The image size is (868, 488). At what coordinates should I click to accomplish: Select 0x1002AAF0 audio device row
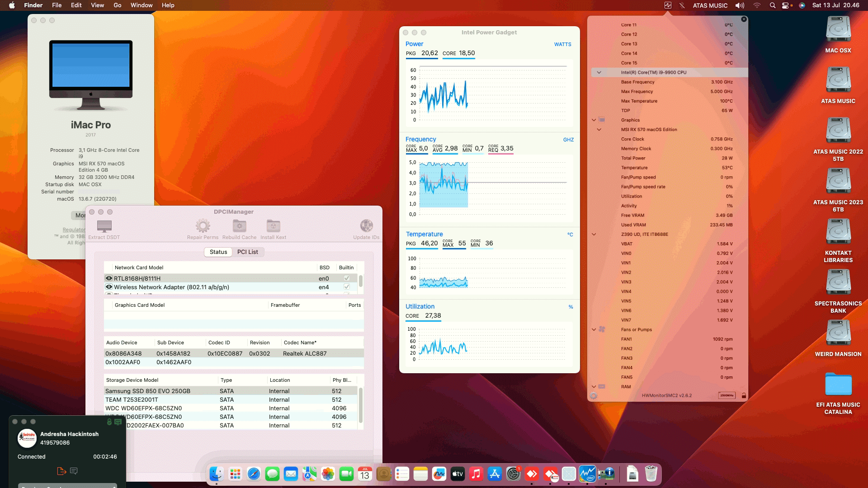pyautogui.click(x=234, y=362)
